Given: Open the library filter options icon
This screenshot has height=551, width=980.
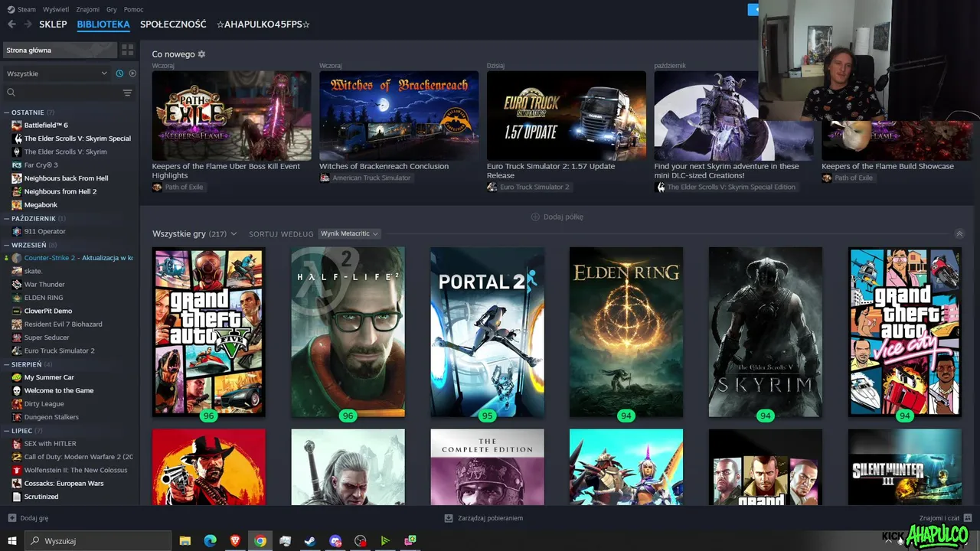Looking at the screenshot, I should pos(127,93).
